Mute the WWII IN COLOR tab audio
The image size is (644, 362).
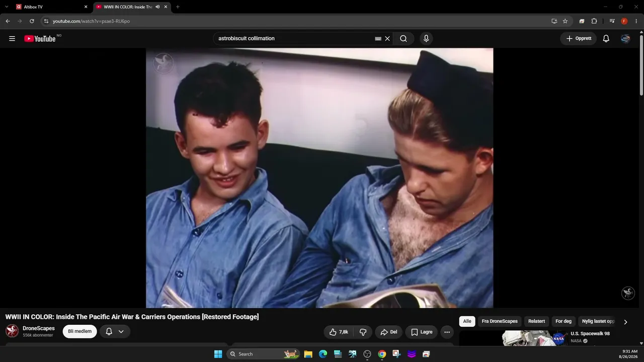coord(157,7)
